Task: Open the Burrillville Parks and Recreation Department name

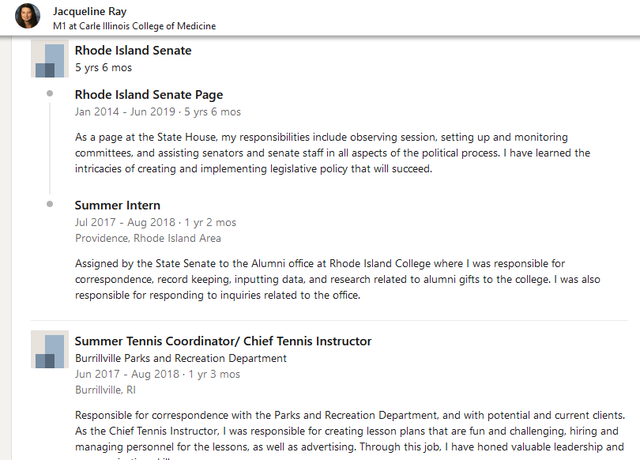Action: coord(181,358)
